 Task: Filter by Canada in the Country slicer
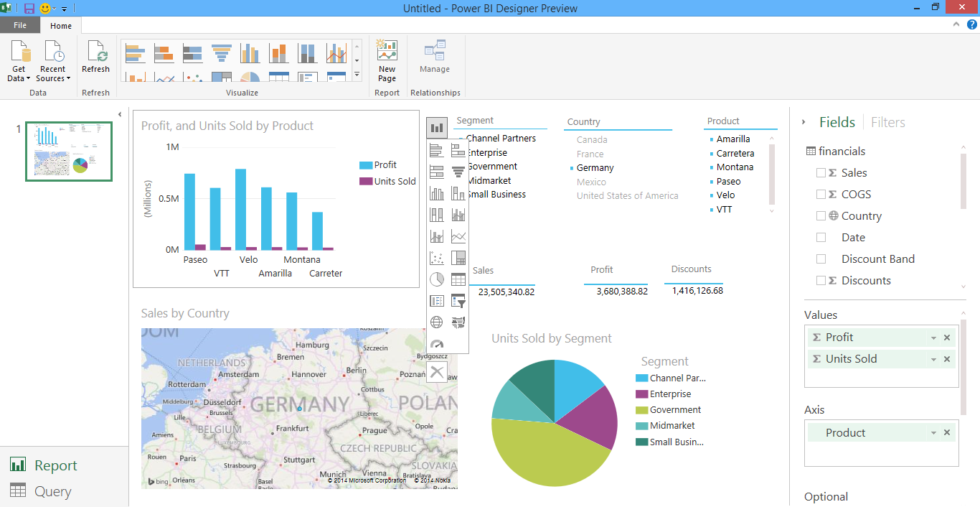[x=592, y=140]
